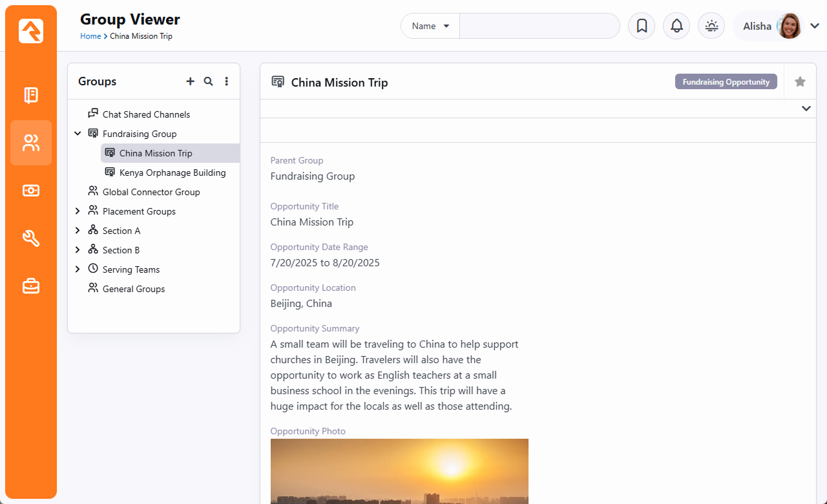Toggle the light/dark theme icon in header
The width and height of the screenshot is (827, 504).
(x=711, y=26)
